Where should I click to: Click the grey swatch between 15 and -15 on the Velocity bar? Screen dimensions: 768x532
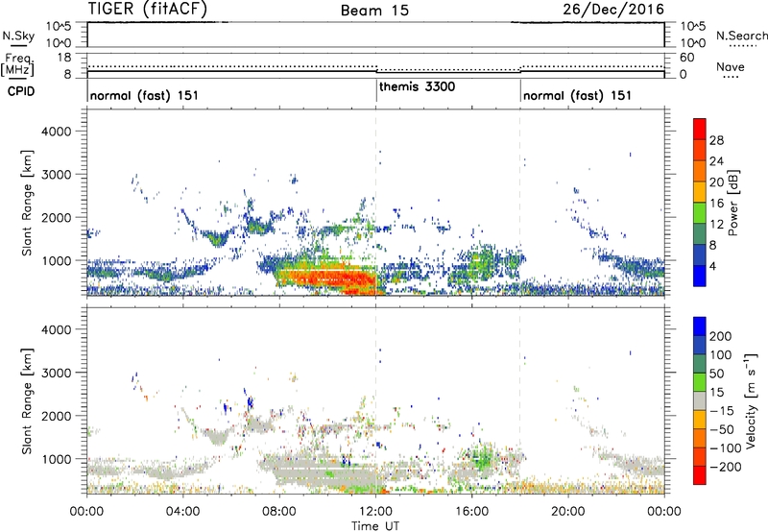[x=700, y=400]
